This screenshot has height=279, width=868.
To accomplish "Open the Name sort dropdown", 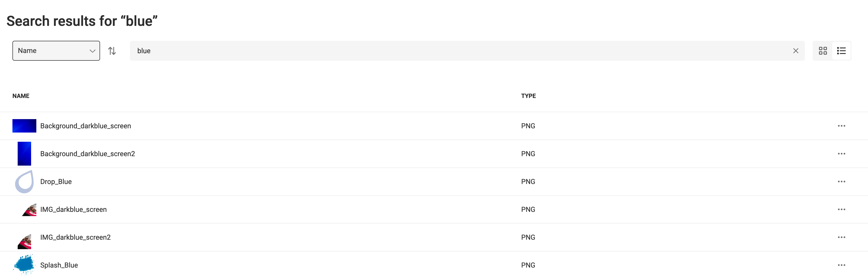I will coord(56,51).
